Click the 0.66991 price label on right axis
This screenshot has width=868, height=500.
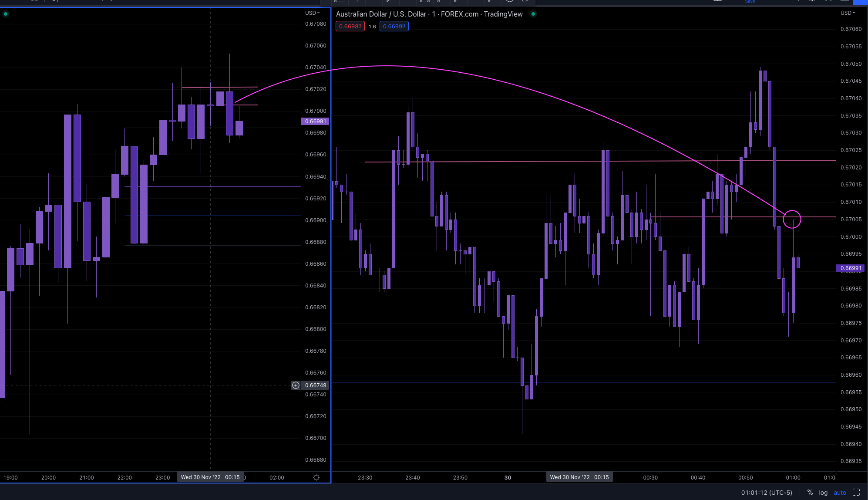(x=850, y=268)
